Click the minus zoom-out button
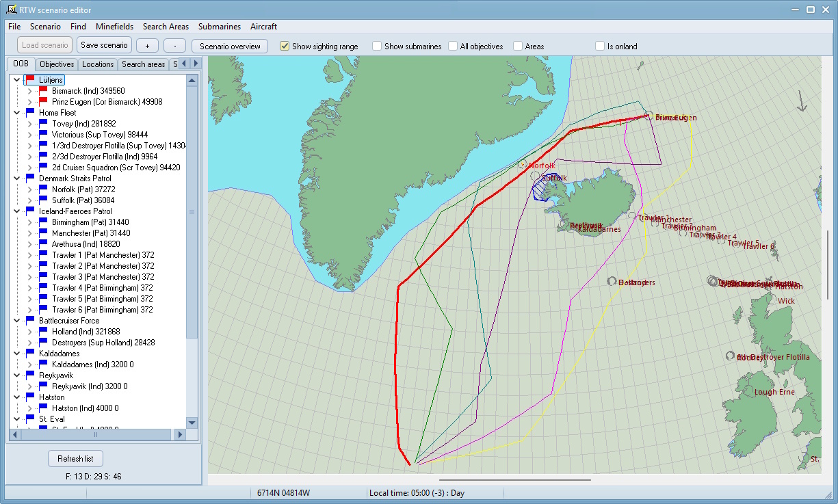This screenshot has width=838, height=504. tap(174, 46)
